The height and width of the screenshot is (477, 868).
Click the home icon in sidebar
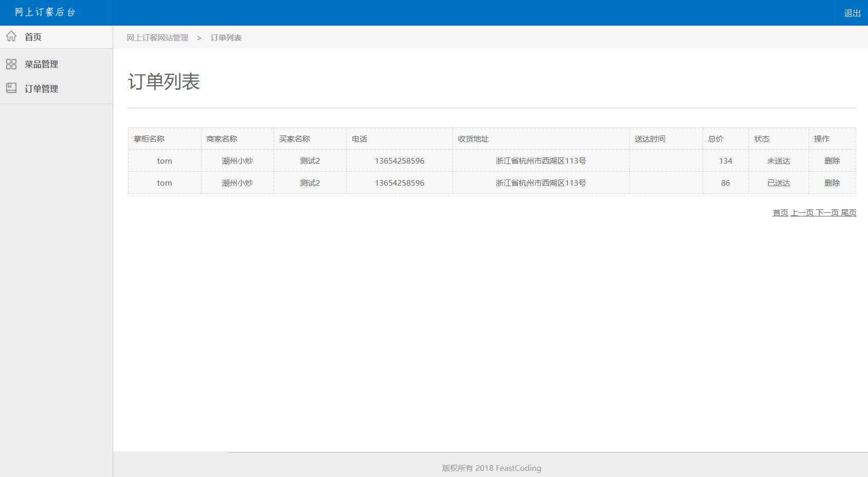11,36
